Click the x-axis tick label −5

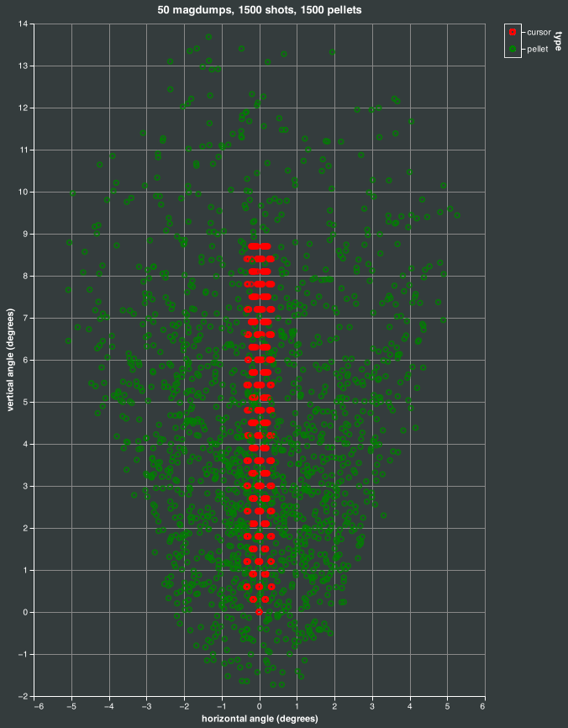[x=71, y=706]
